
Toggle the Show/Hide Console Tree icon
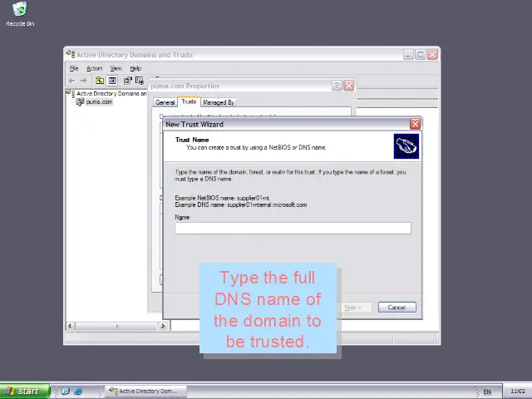pos(112,81)
